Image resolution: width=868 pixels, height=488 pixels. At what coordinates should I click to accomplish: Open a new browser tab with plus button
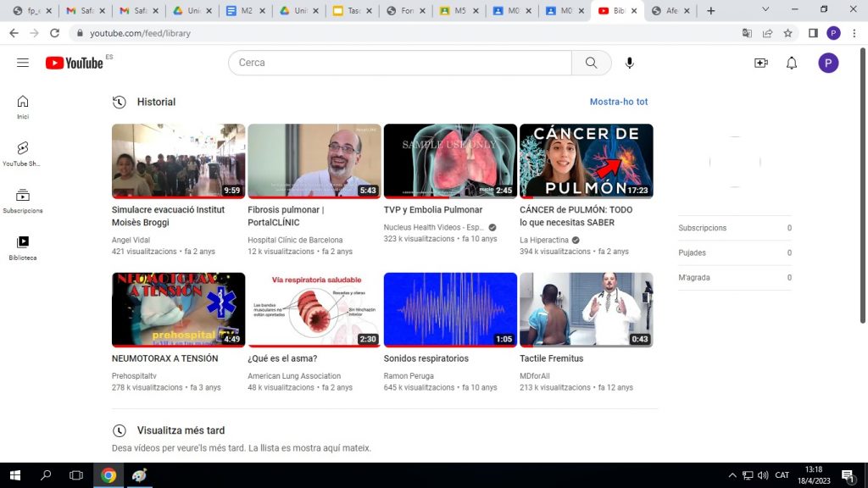pyautogui.click(x=710, y=11)
